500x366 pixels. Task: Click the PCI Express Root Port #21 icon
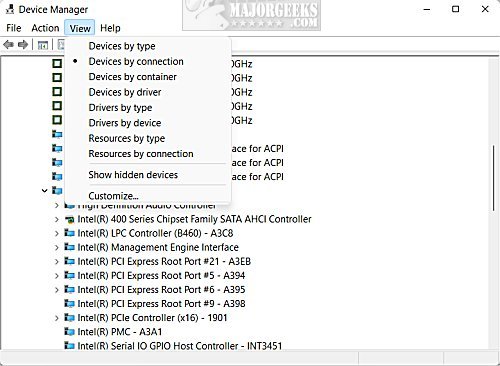(69, 261)
